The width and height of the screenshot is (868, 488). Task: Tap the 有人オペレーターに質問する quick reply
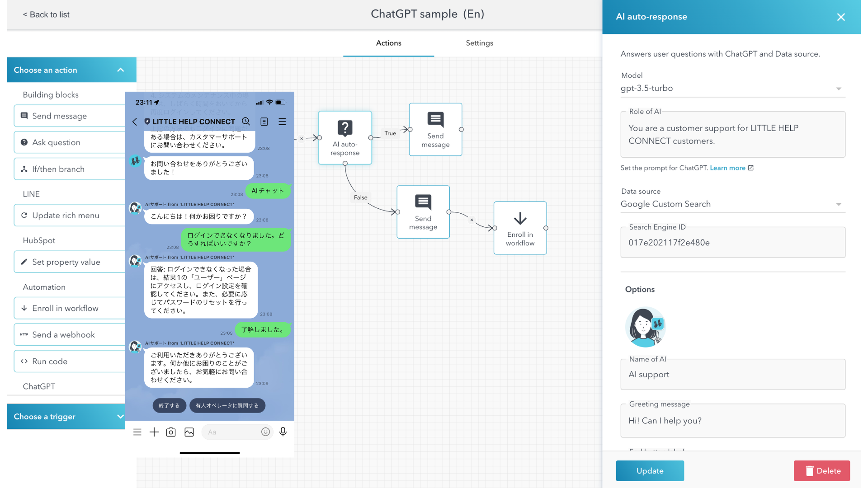[227, 405]
